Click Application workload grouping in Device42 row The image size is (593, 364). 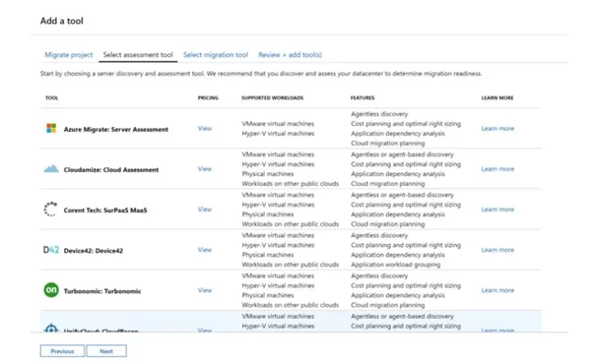click(396, 265)
